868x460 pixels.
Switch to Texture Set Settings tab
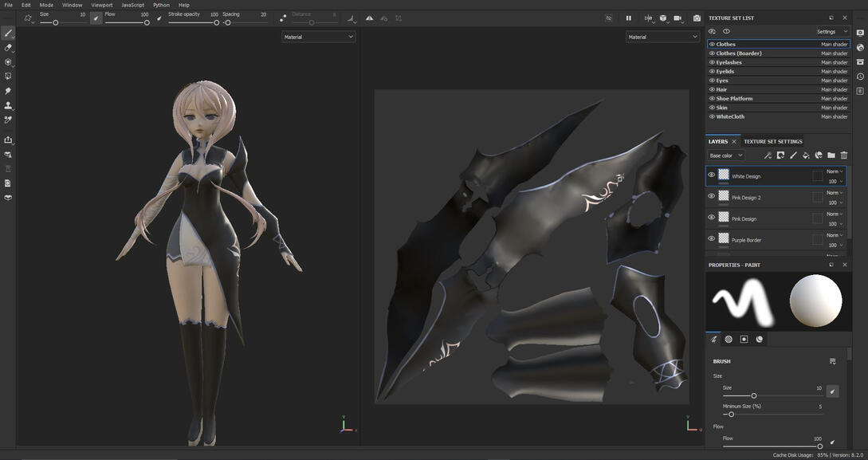click(773, 142)
